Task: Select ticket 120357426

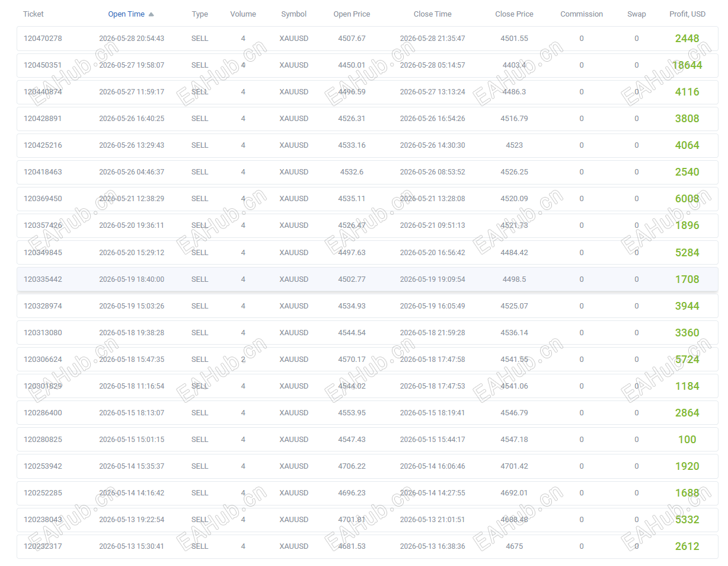Action: pos(43,225)
